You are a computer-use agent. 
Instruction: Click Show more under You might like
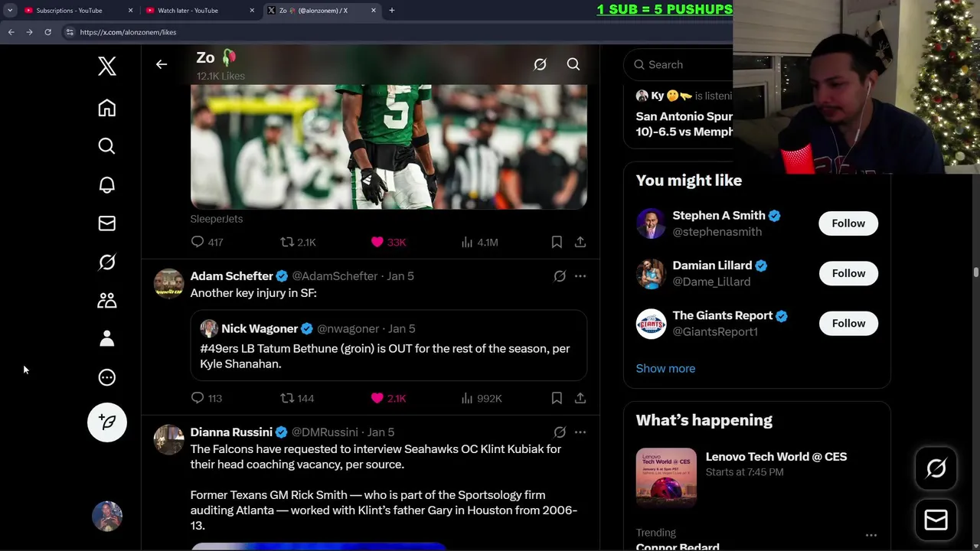coord(665,368)
